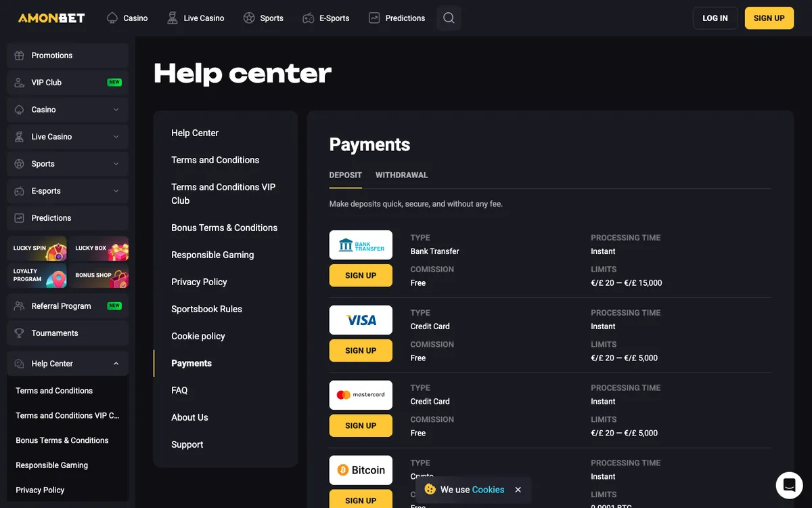Open the About Us page
Viewport: 812px width, 508px height.
coord(189,417)
